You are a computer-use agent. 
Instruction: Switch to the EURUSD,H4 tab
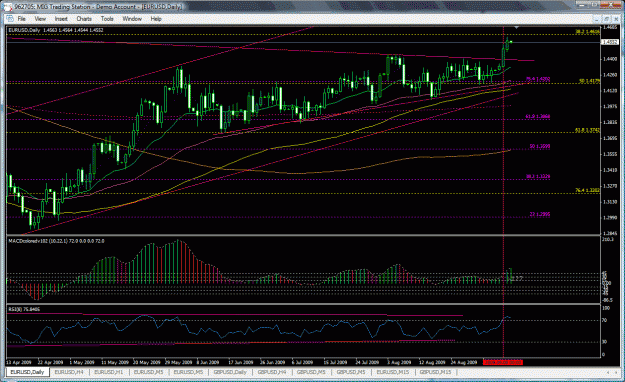(69, 372)
